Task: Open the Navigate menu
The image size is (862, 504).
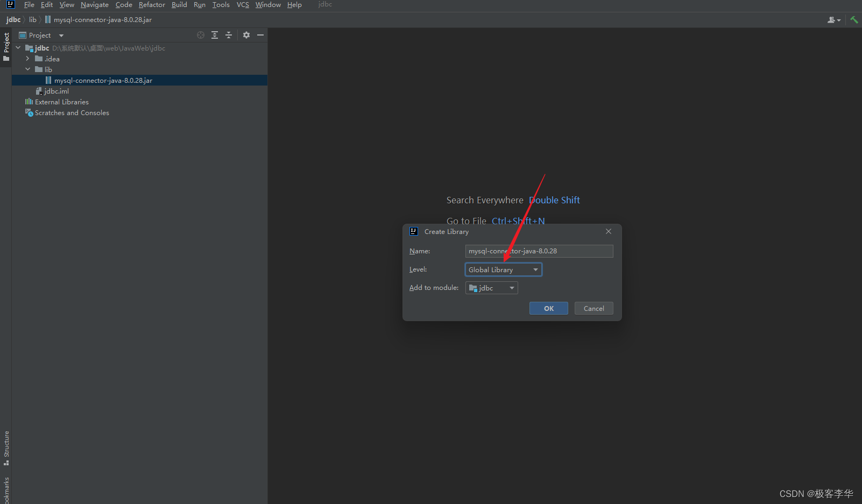Action: click(95, 5)
